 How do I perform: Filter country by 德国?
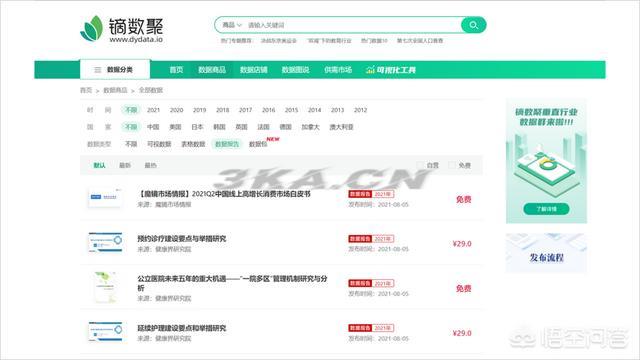coord(285,127)
